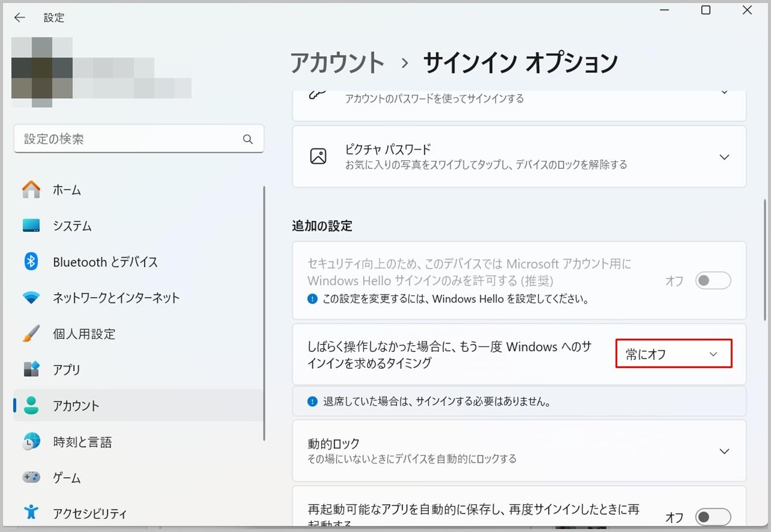Open Bluetooth とデバイス category
Screen dimensions: 771x532
[x=138, y=261]
